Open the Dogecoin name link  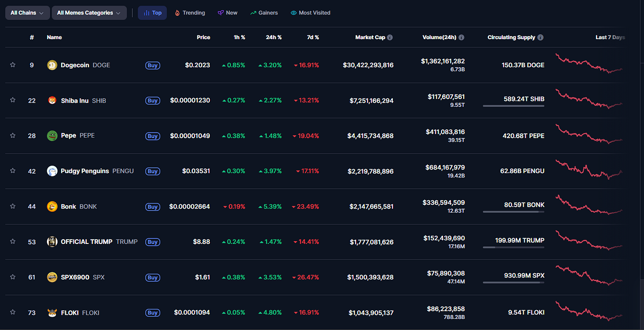[75, 65]
